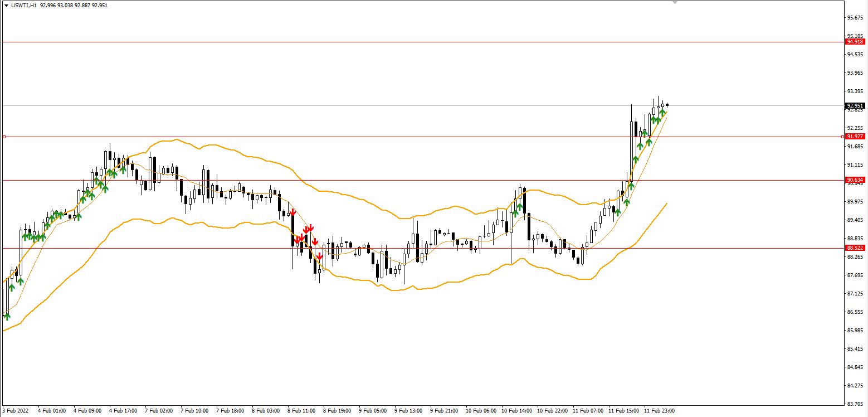Click the 93.395 price scale label

coord(855,91)
